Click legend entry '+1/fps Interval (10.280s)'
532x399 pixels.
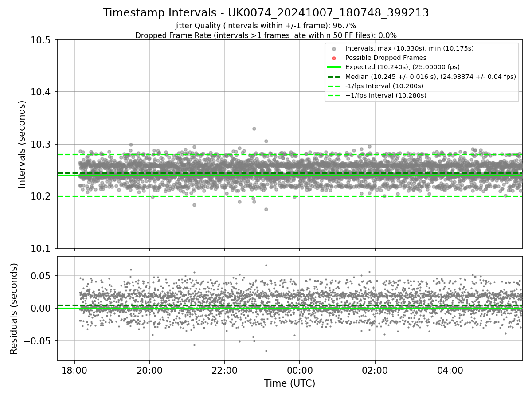(x=386, y=95)
